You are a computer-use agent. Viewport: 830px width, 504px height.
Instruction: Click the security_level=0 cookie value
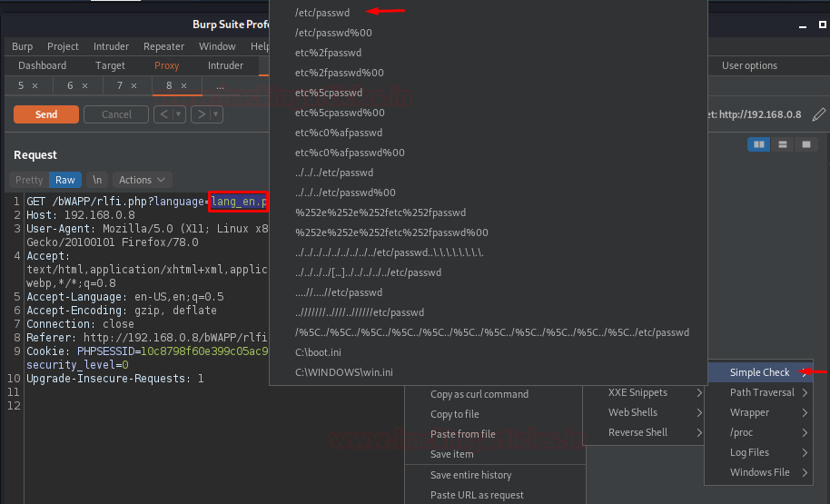tap(77, 365)
